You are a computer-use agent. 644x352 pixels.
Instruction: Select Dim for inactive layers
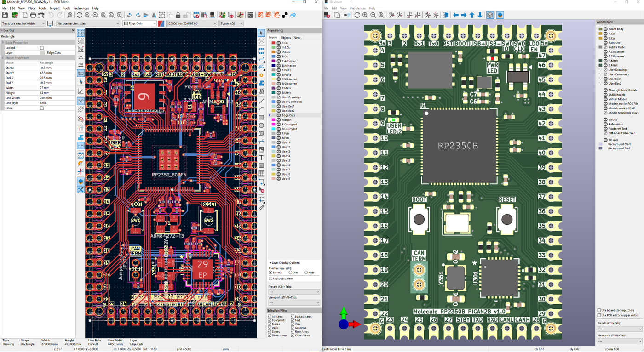click(x=290, y=273)
